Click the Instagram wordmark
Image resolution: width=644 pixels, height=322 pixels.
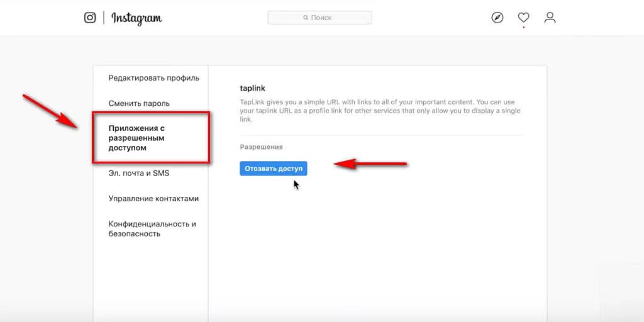(136, 18)
